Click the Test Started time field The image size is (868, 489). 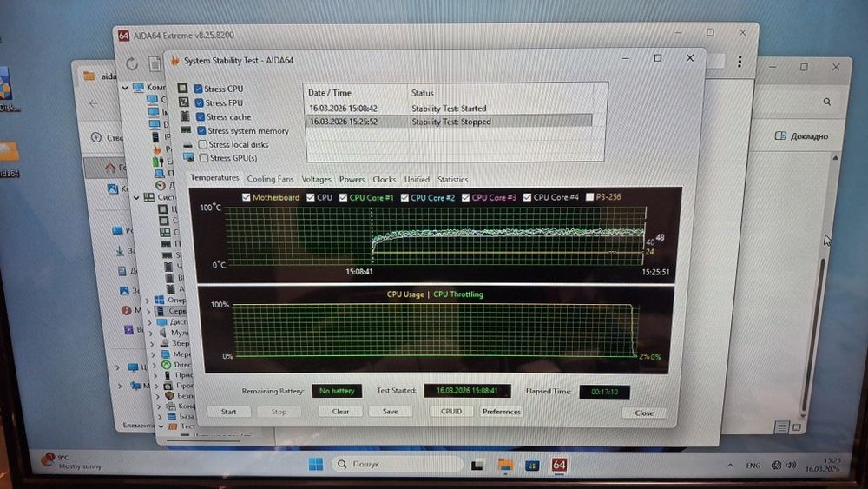(467, 391)
